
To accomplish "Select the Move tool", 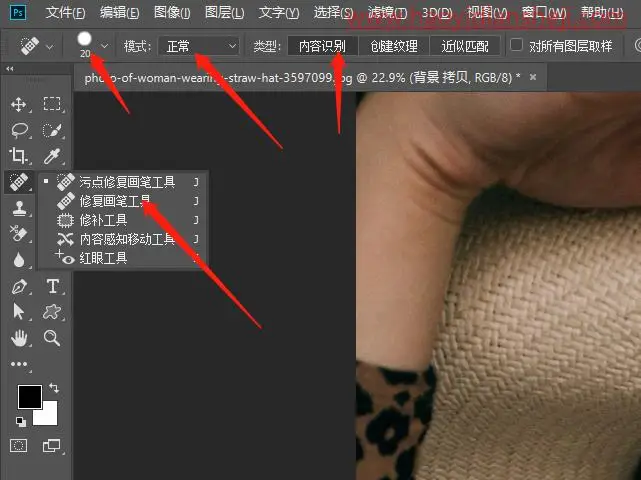I will click(x=19, y=105).
